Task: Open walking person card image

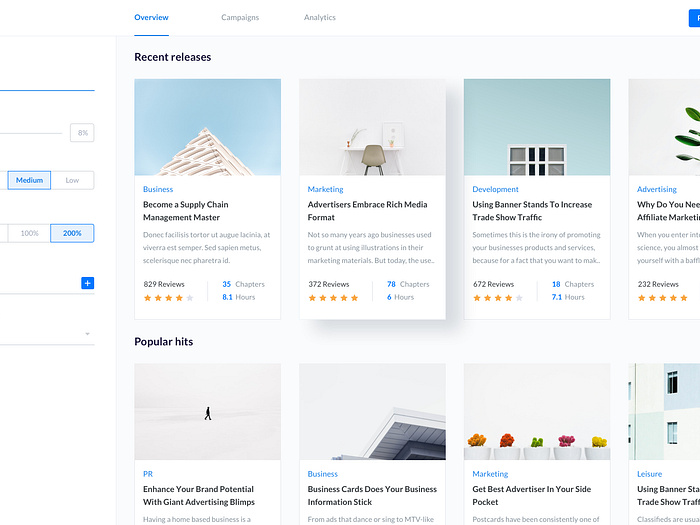Action: [208, 412]
